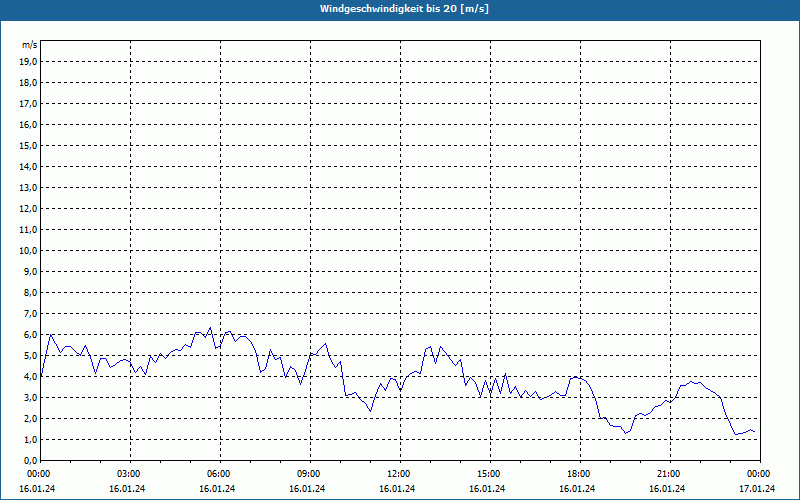This screenshot has height=500, width=800.
Task: Click the wind speed peak near 05:40
Action: click(210, 328)
